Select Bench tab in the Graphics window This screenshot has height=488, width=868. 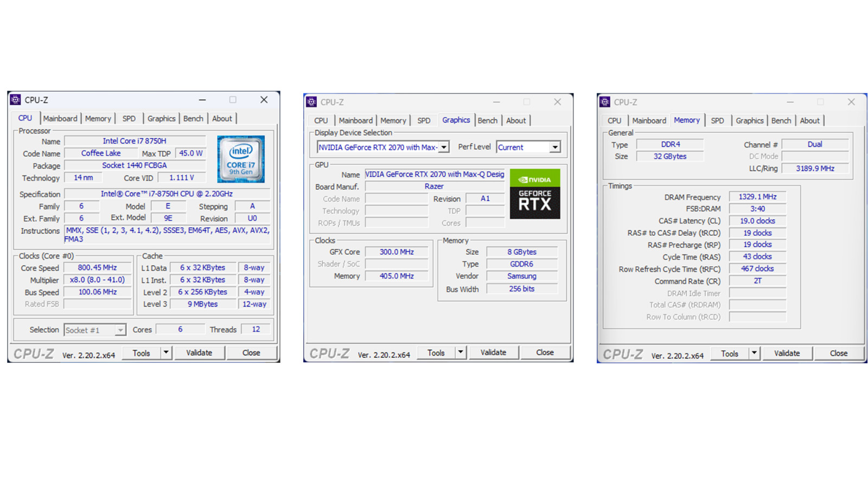click(487, 120)
